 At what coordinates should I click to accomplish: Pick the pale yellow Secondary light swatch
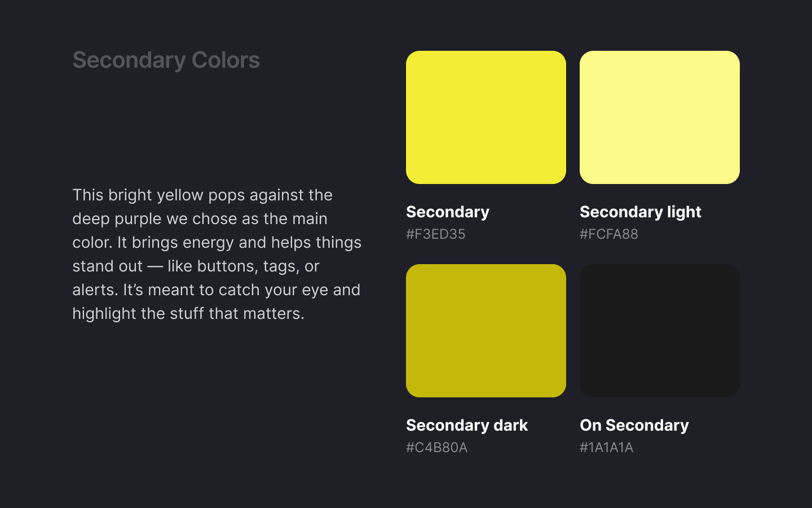point(659,117)
